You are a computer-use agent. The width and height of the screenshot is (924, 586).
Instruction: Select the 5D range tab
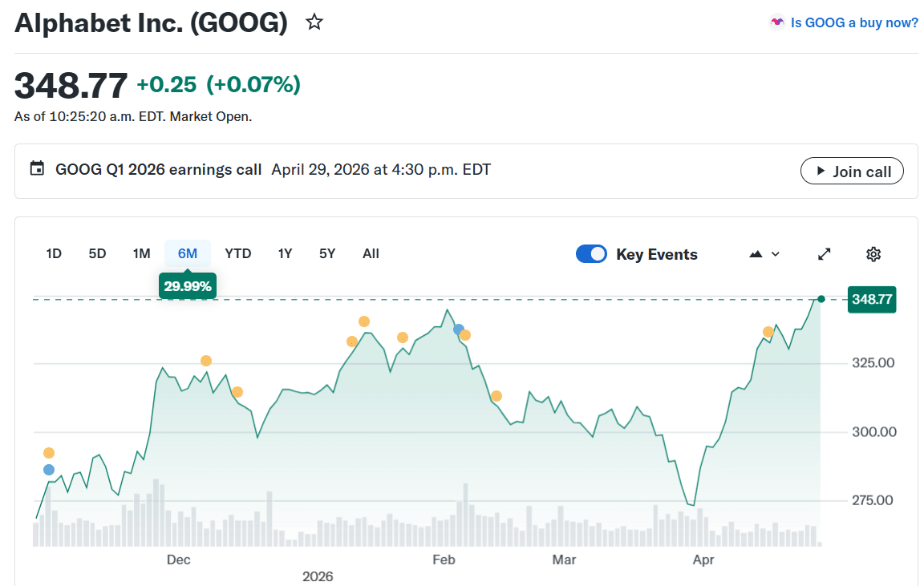(97, 254)
